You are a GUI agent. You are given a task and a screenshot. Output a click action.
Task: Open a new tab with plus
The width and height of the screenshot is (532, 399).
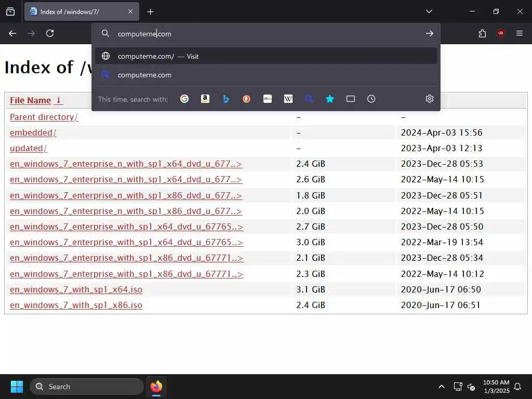click(x=150, y=12)
